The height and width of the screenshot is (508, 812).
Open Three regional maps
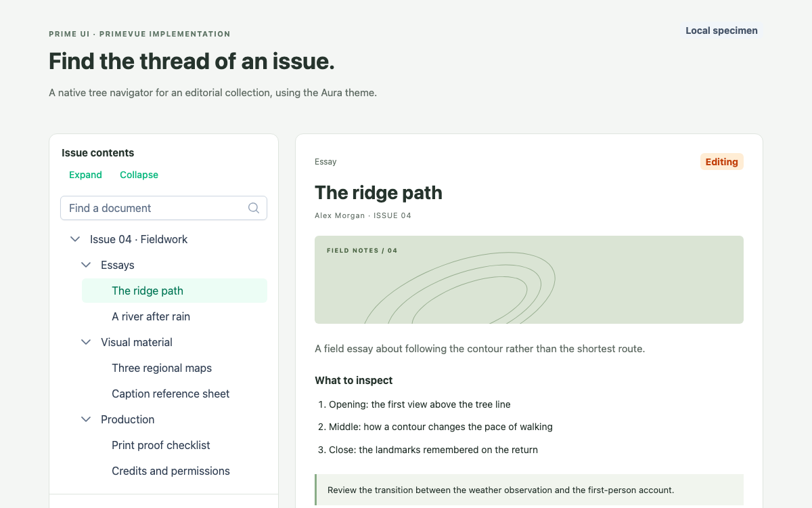[x=175, y=368]
